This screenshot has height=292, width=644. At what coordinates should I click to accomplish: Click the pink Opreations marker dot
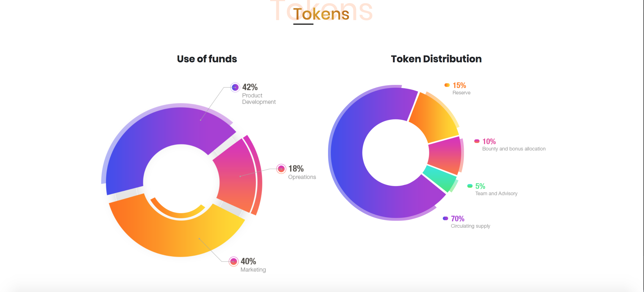[281, 169]
